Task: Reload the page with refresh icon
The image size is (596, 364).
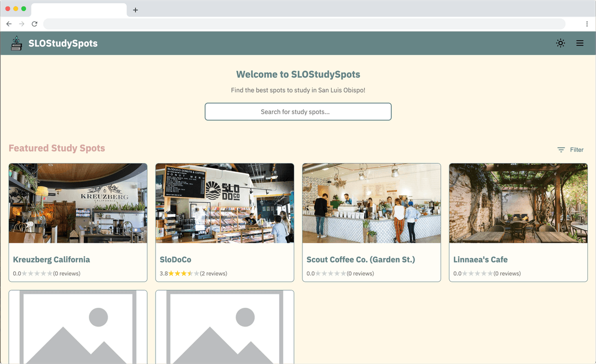Action: (x=34, y=24)
